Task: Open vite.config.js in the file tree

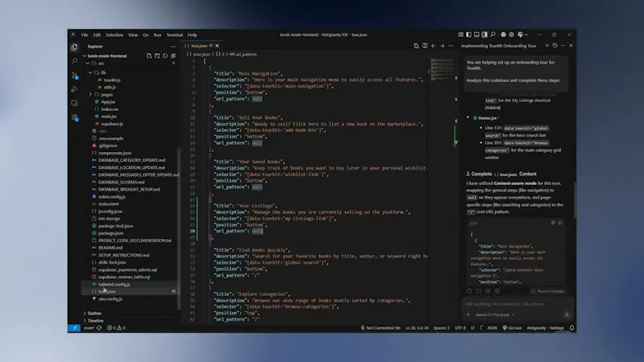Action: coord(110,299)
